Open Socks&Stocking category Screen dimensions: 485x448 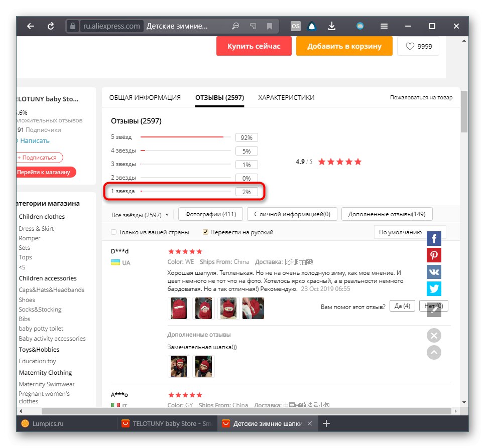click(x=40, y=309)
